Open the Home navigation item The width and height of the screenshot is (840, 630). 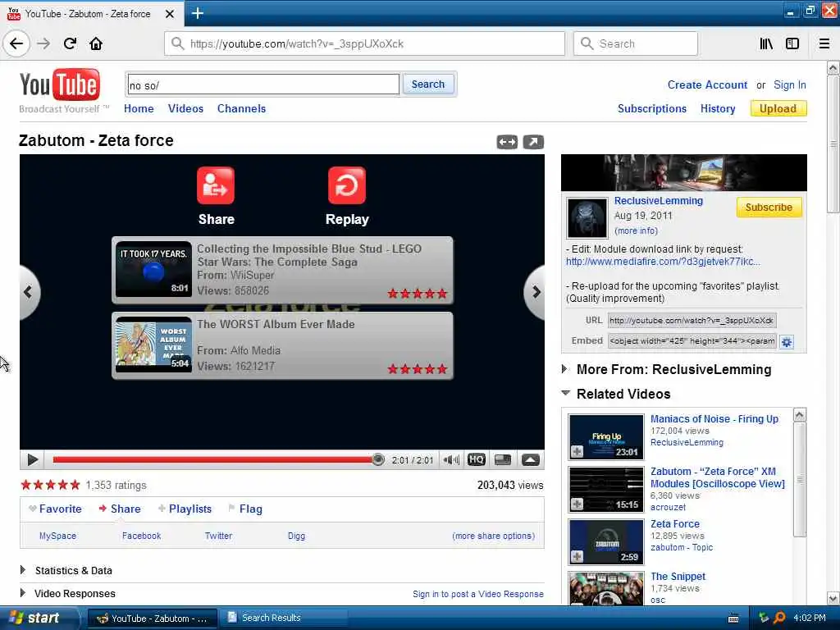click(139, 109)
